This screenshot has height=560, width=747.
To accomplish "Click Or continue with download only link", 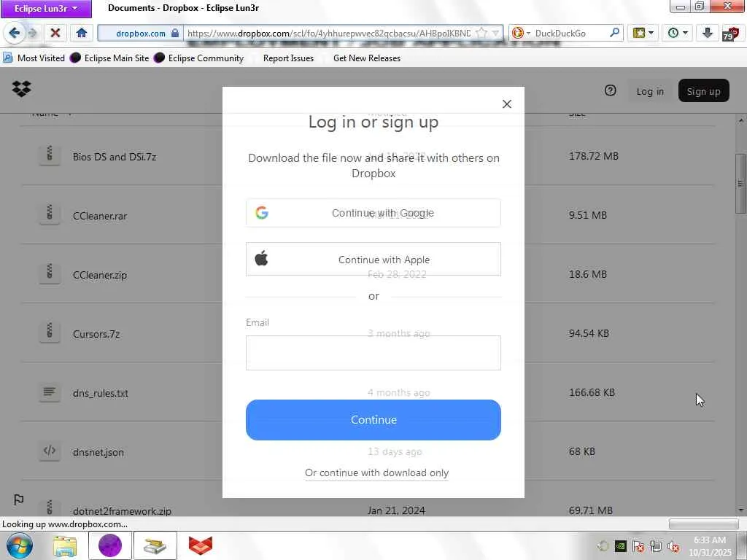I will tap(377, 472).
